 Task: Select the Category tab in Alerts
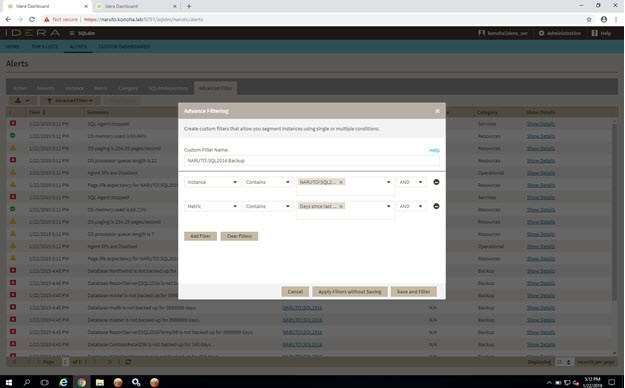point(128,88)
